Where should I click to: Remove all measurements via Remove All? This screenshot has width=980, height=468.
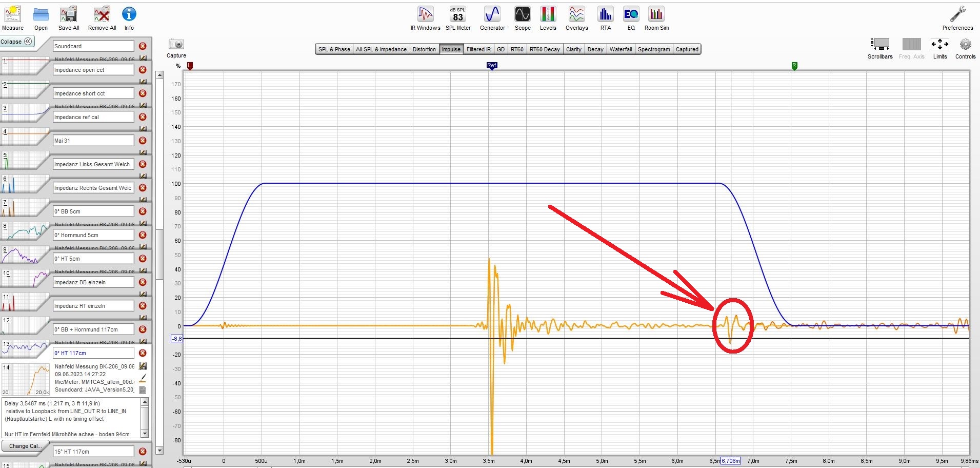[x=102, y=18]
